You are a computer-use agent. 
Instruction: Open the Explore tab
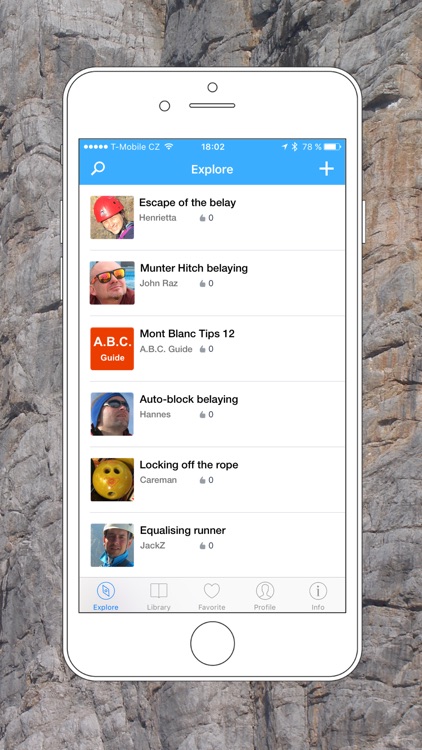tap(106, 596)
